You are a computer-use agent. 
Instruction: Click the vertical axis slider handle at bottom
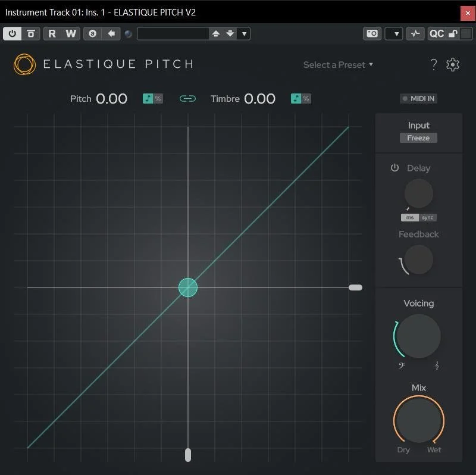(x=188, y=455)
